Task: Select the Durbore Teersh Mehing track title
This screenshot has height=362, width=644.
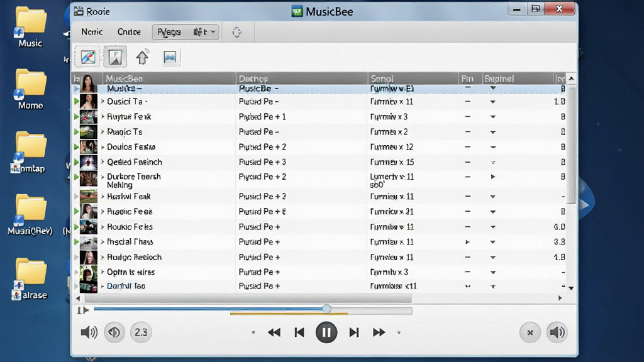Action: (134, 180)
